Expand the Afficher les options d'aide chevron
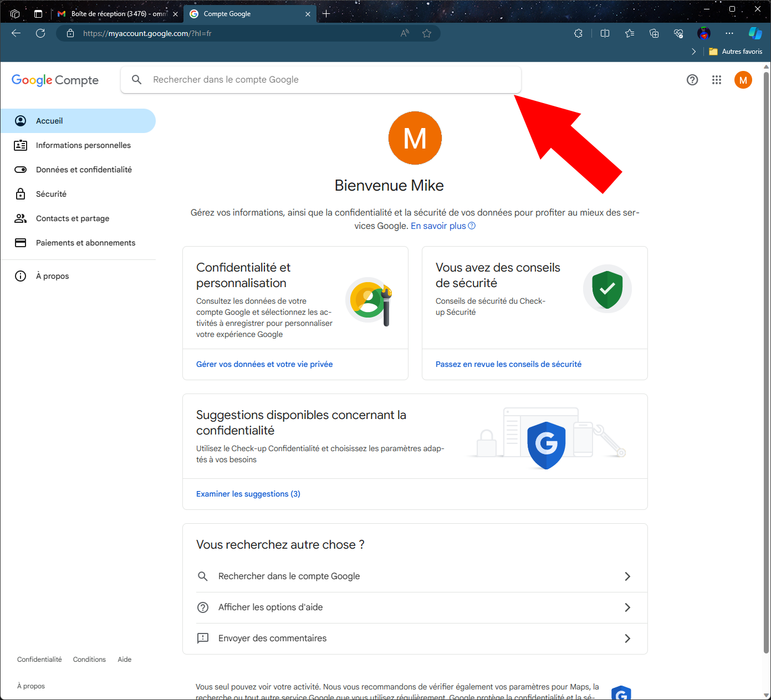Screen dimensions: 771x700 (x=627, y=607)
